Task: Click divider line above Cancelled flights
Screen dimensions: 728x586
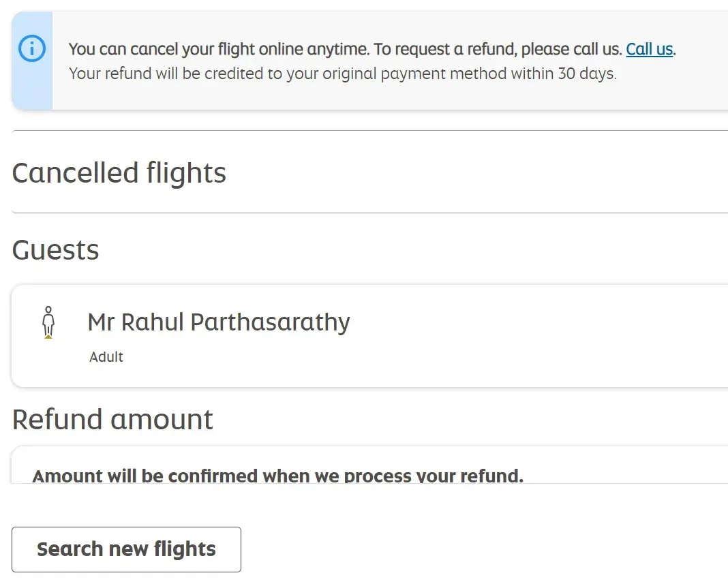Action: pyautogui.click(x=368, y=130)
